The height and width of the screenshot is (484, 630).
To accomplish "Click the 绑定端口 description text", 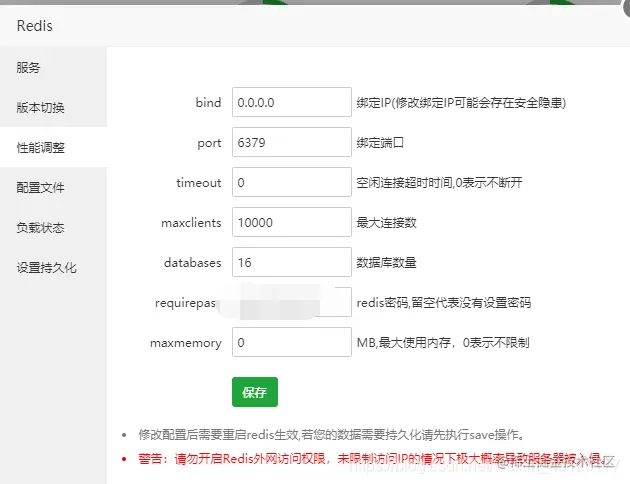I will (380, 143).
